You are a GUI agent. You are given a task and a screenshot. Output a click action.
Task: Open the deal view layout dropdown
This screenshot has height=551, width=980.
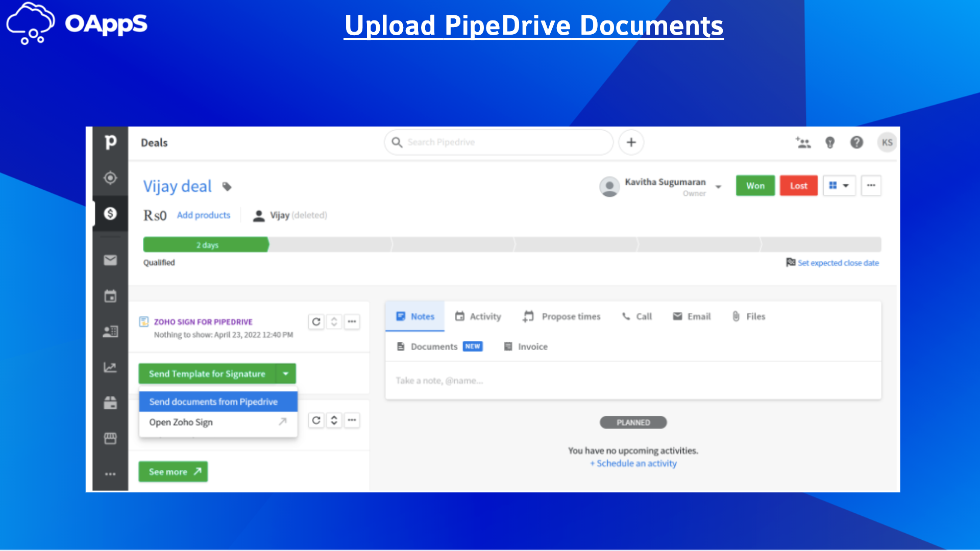(x=839, y=186)
